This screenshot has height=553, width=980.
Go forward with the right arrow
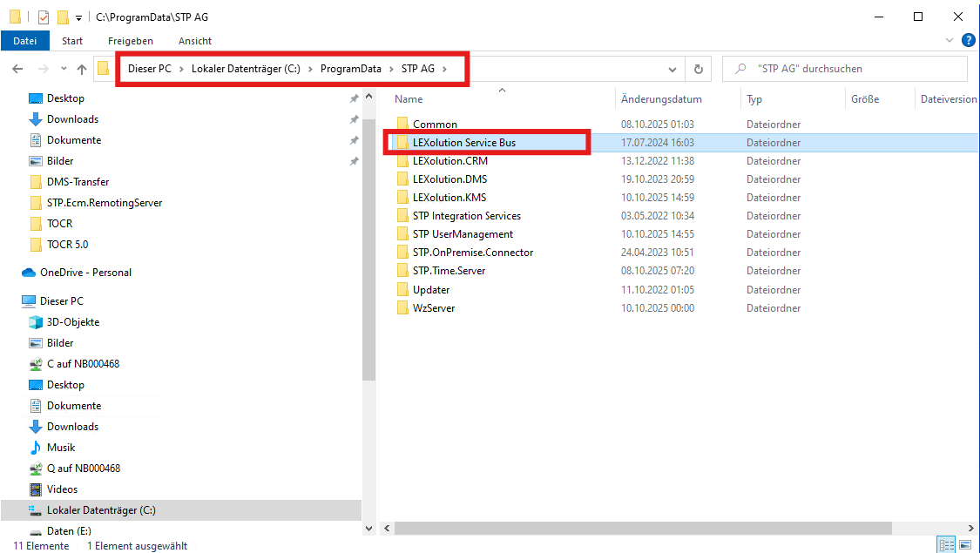pos(44,69)
